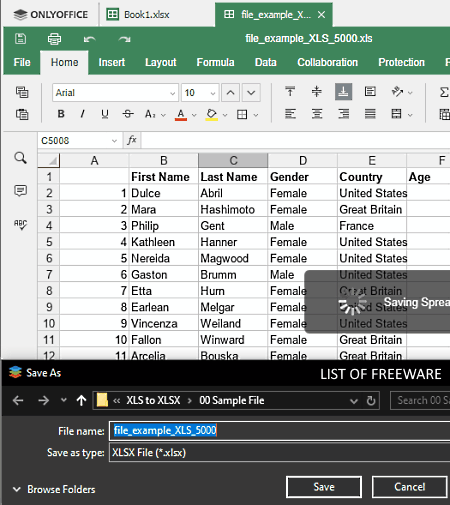Click the fx insert function icon
Screen dimensions: 450x505
[132, 140]
